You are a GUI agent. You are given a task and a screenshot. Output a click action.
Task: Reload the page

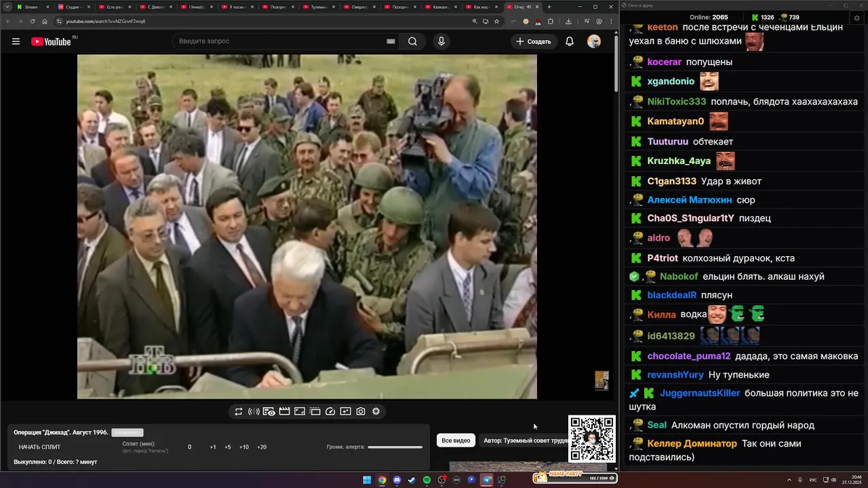coord(33,21)
